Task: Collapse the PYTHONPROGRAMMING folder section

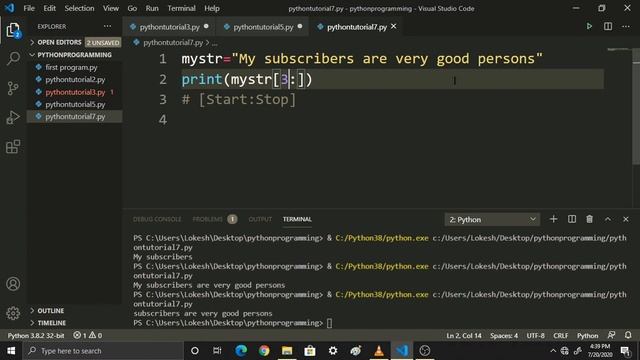Action: coord(75,55)
